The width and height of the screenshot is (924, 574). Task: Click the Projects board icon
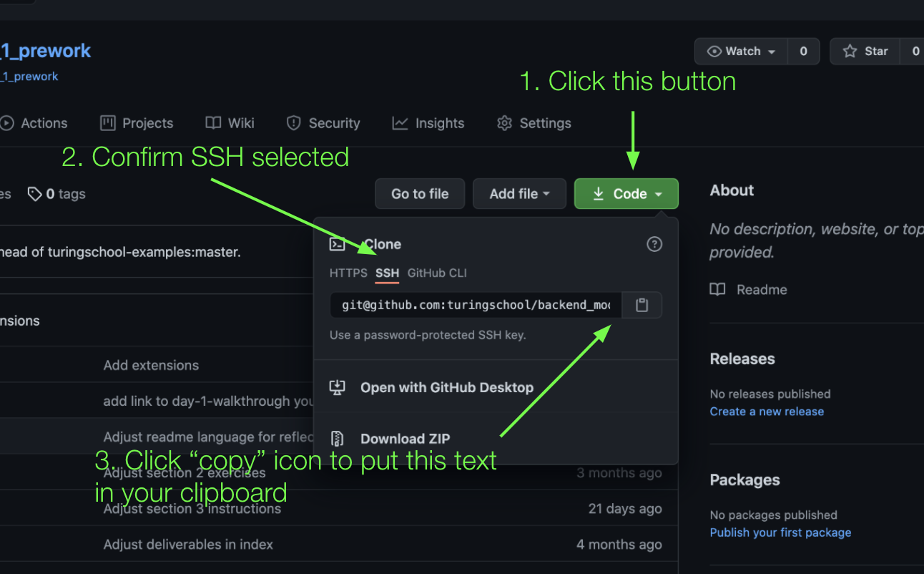[x=108, y=122]
